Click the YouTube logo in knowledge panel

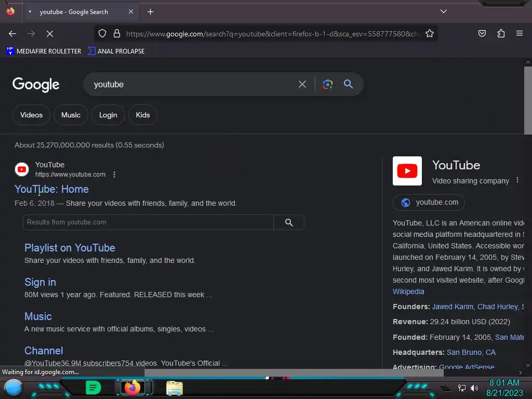pos(407,170)
